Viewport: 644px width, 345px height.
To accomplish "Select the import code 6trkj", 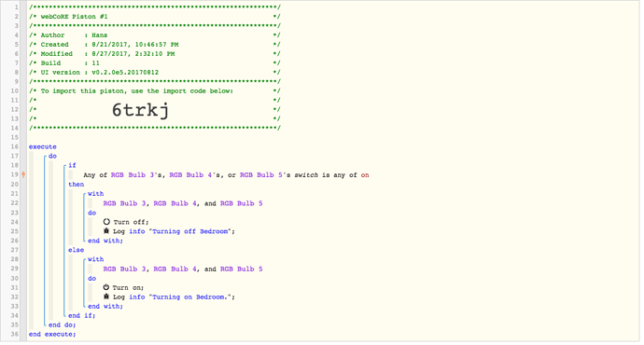I will 140,110.
